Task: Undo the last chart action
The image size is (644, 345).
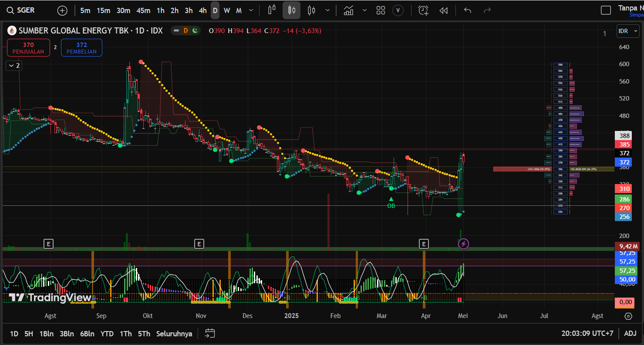Action: [467, 10]
